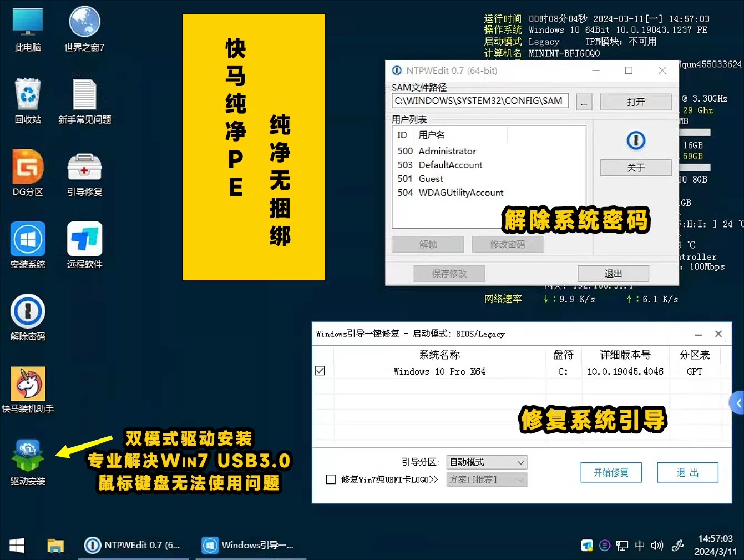This screenshot has width=744, height=560.
Task: Toggle input language via 中 indicator
Action: pos(640,546)
